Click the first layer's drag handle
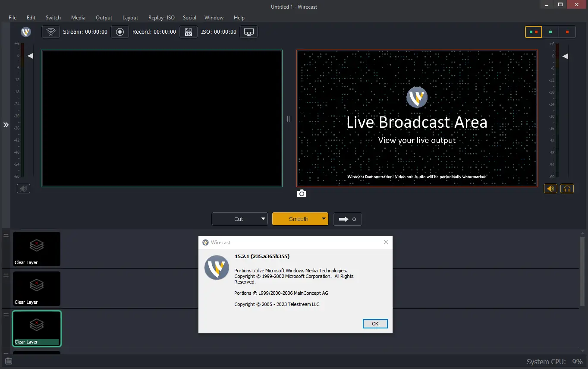The height and width of the screenshot is (369, 588). click(x=6, y=235)
